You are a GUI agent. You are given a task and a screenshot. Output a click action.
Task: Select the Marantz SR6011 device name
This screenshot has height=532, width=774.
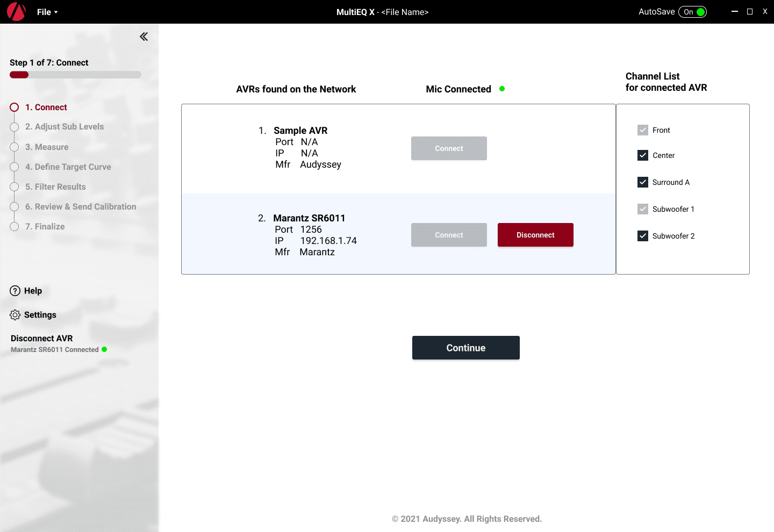point(309,218)
